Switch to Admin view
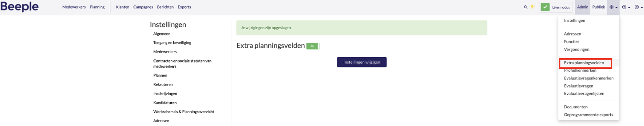 coord(583,7)
